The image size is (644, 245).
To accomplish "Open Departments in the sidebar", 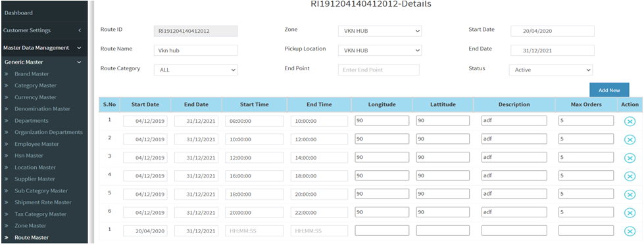I will coord(31,121).
